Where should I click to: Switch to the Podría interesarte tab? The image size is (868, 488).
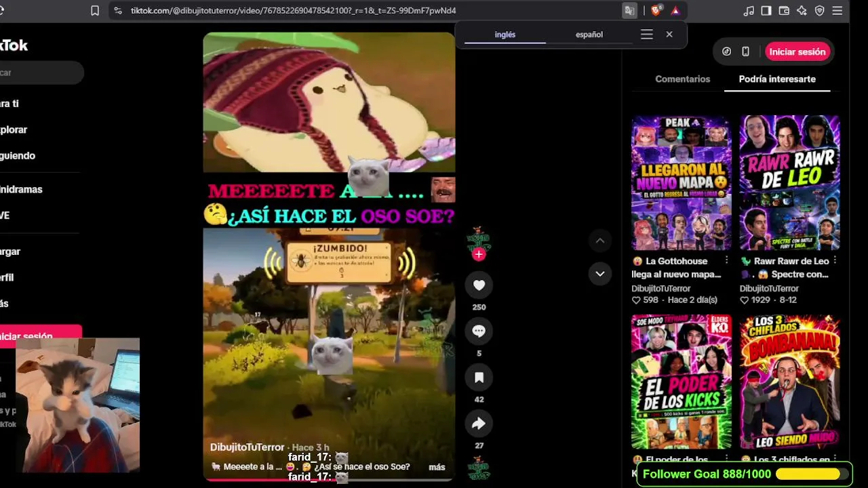[x=777, y=79]
